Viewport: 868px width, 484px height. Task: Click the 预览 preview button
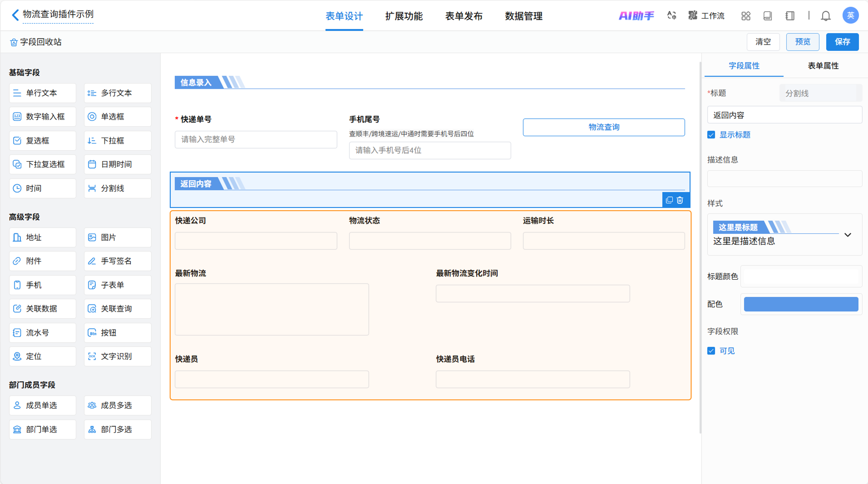coord(802,42)
